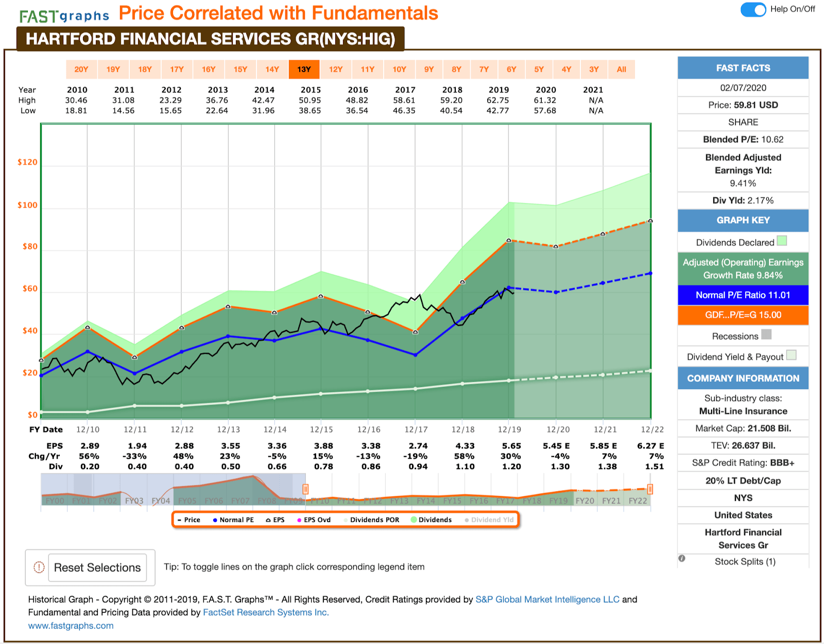
Task: Select the 3Y time range tab
Action: click(594, 69)
